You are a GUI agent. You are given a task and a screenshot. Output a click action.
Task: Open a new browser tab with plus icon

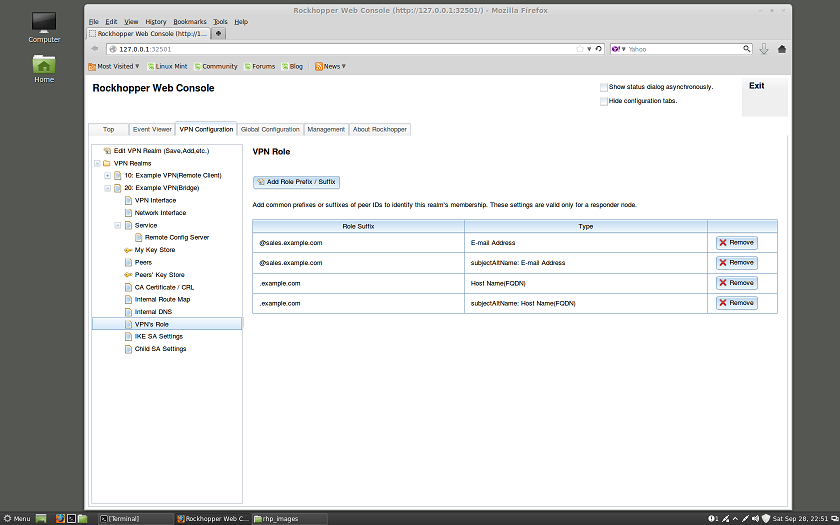pyautogui.click(x=219, y=33)
